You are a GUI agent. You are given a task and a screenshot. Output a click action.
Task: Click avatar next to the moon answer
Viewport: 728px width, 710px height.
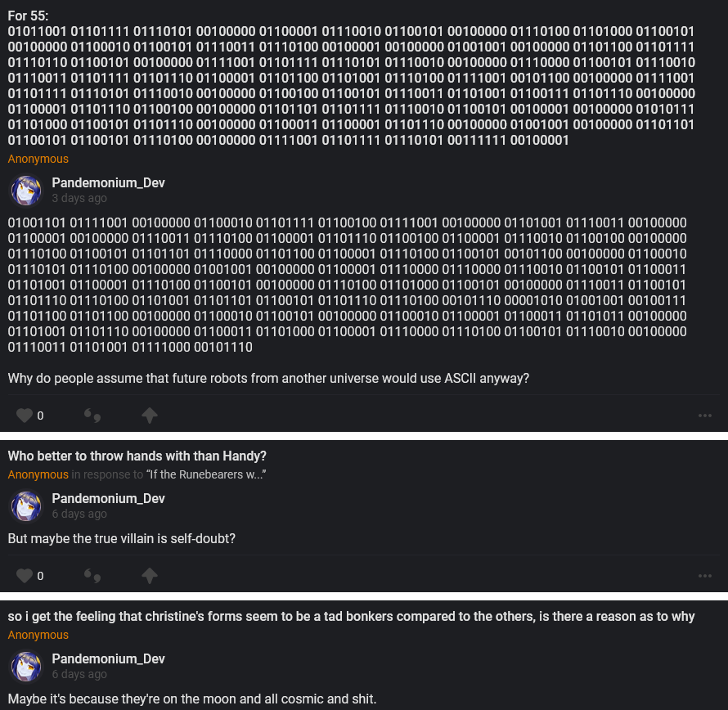point(26,667)
